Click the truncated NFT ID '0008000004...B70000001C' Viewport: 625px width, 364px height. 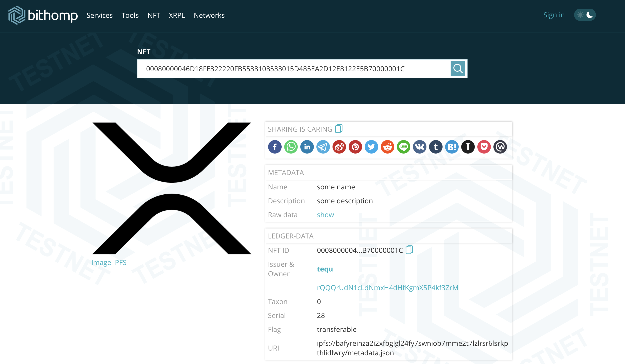(x=360, y=250)
